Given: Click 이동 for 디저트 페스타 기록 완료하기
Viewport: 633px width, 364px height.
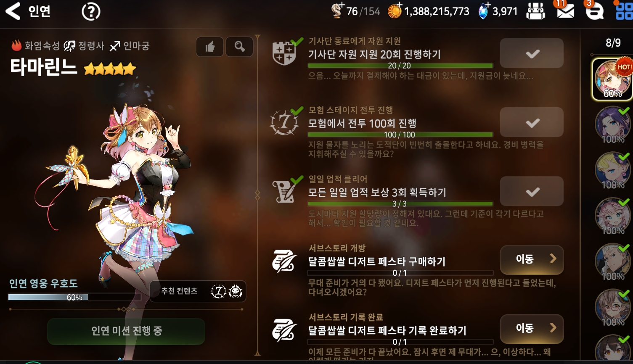Looking at the screenshot, I should (x=532, y=329).
